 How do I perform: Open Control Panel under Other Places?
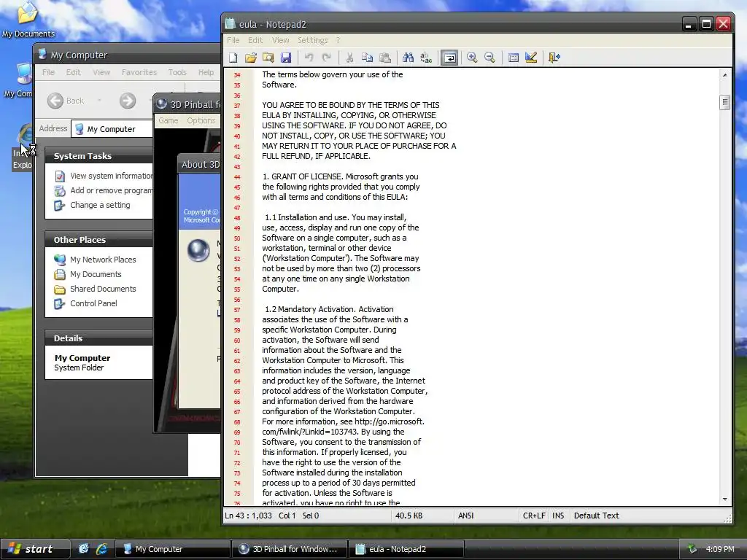point(86,303)
